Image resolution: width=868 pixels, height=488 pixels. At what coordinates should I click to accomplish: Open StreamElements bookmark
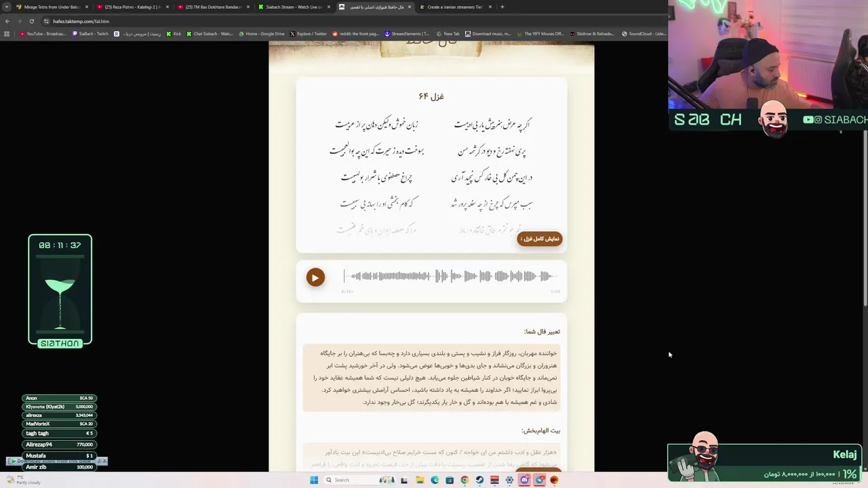(407, 34)
